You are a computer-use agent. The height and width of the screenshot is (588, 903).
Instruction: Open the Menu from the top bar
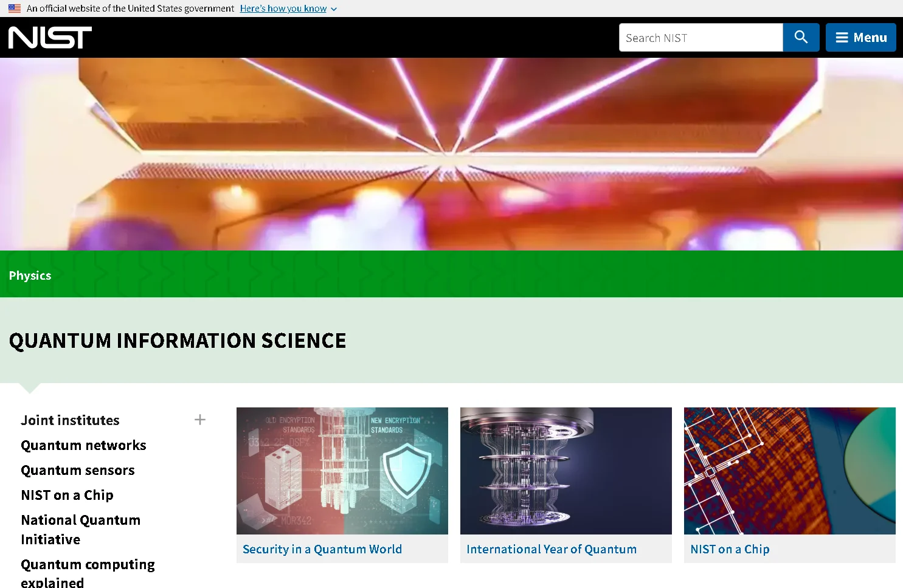(x=860, y=37)
